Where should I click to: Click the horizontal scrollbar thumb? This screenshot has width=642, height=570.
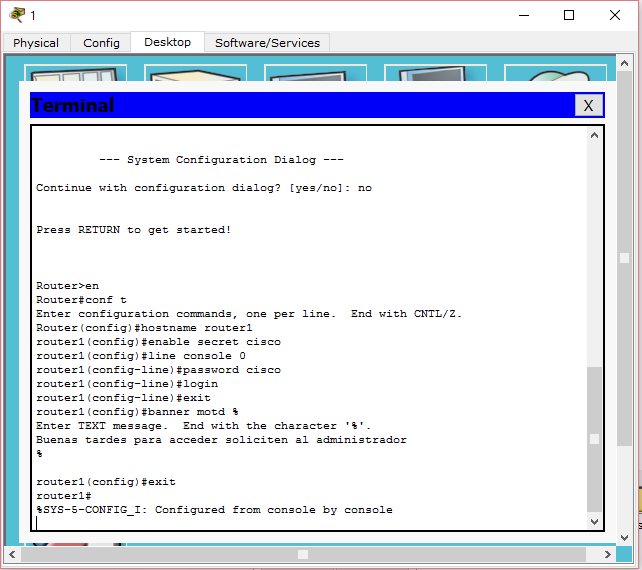[303, 554]
